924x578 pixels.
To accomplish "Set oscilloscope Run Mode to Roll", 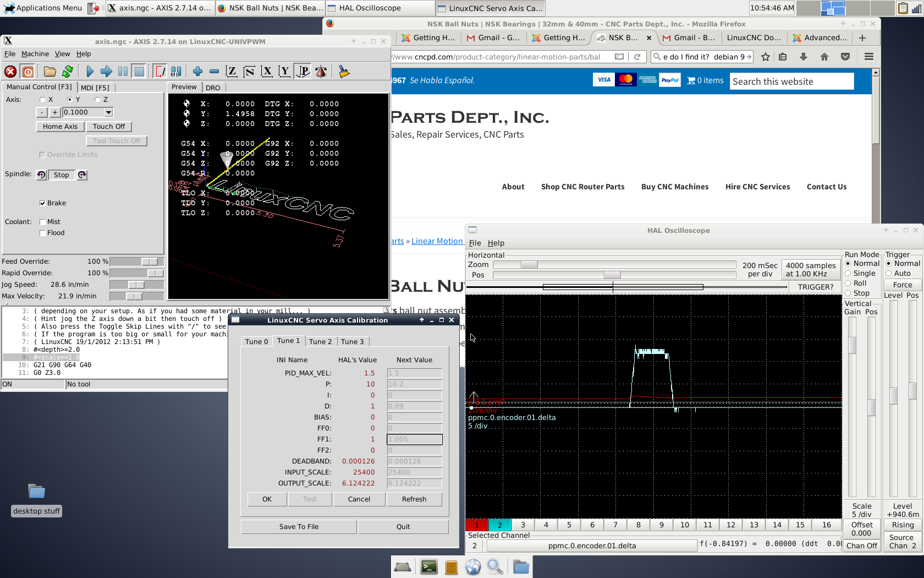I will (x=848, y=283).
